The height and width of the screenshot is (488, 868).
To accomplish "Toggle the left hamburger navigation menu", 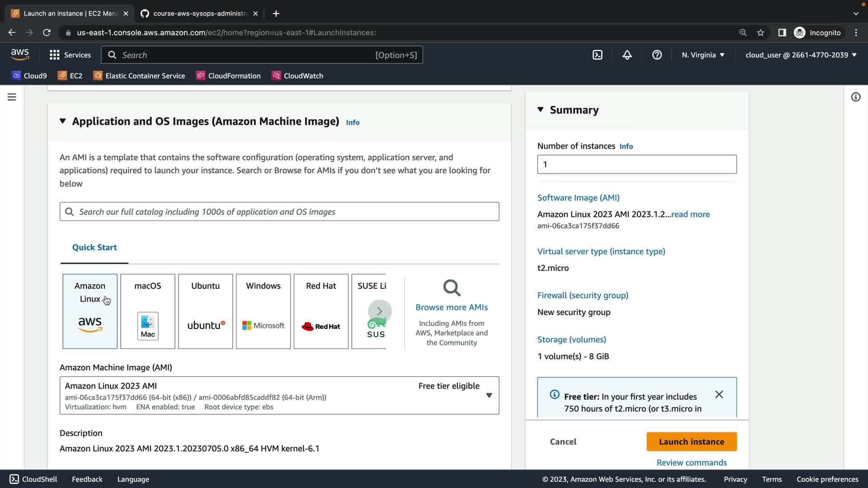I will point(12,97).
